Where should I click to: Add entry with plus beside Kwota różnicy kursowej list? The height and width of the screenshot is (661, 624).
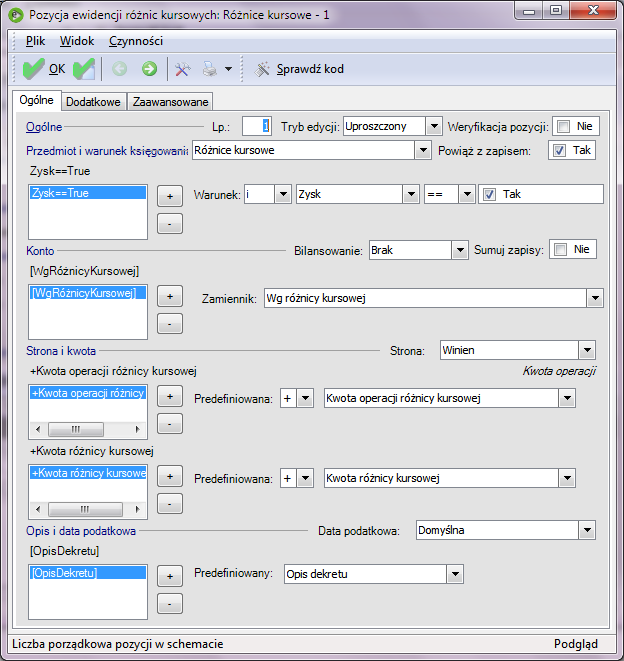tap(170, 476)
